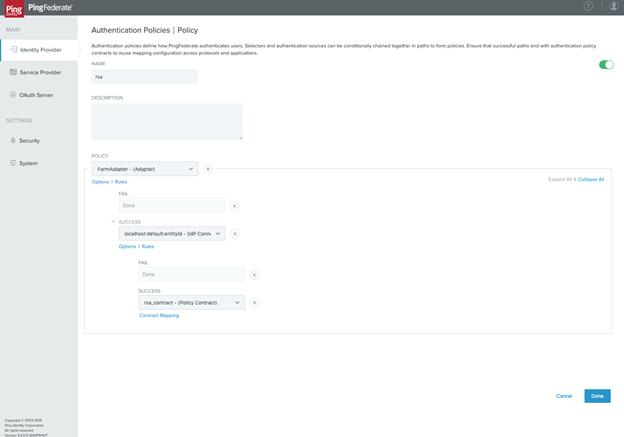The width and height of the screenshot is (624, 437).
Task: Click the blue Done button
Action: (597, 396)
